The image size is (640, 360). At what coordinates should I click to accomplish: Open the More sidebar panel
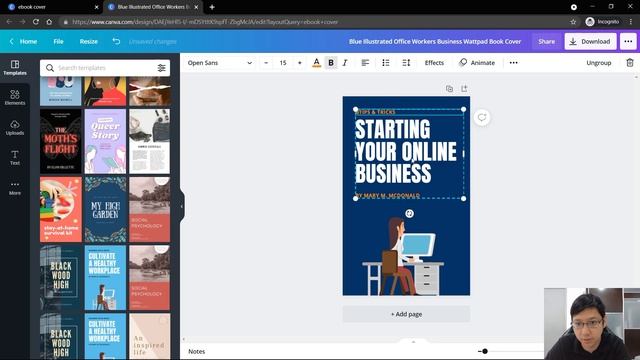tap(15, 188)
